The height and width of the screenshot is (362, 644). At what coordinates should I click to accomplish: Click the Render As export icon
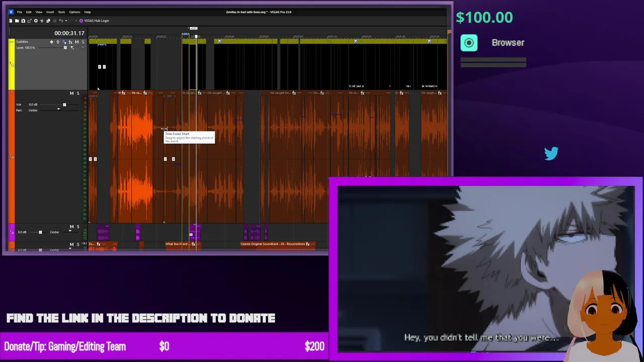tap(30, 21)
